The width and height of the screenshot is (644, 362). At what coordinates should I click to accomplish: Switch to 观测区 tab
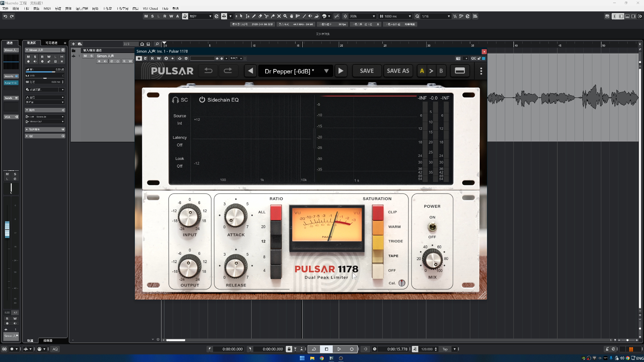pos(31,43)
